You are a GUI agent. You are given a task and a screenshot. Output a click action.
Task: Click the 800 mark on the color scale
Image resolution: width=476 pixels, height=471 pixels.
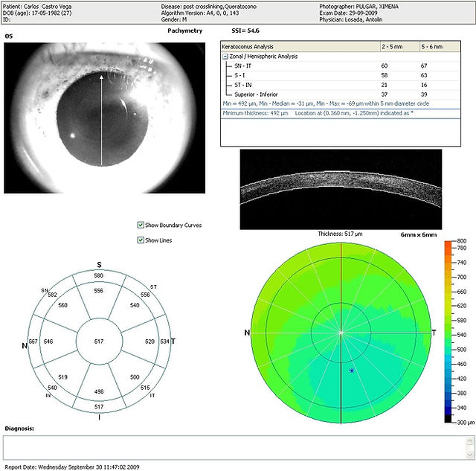[x=461, y=241]
